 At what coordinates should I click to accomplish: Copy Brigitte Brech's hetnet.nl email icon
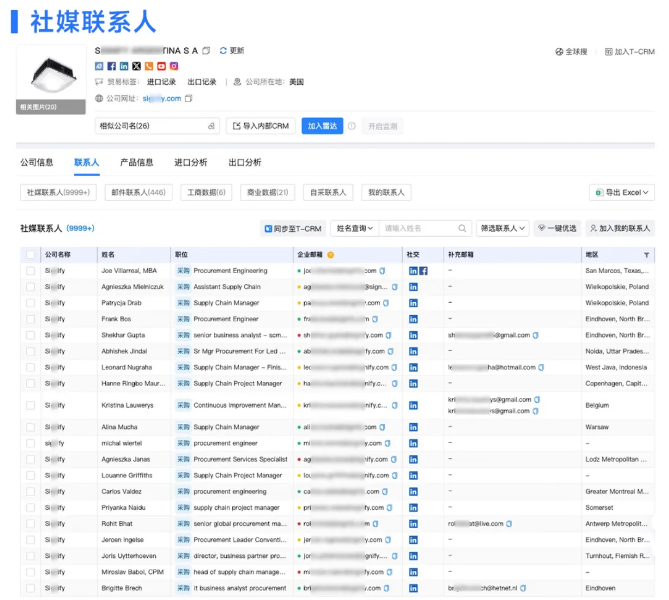(x=523, y=588)
